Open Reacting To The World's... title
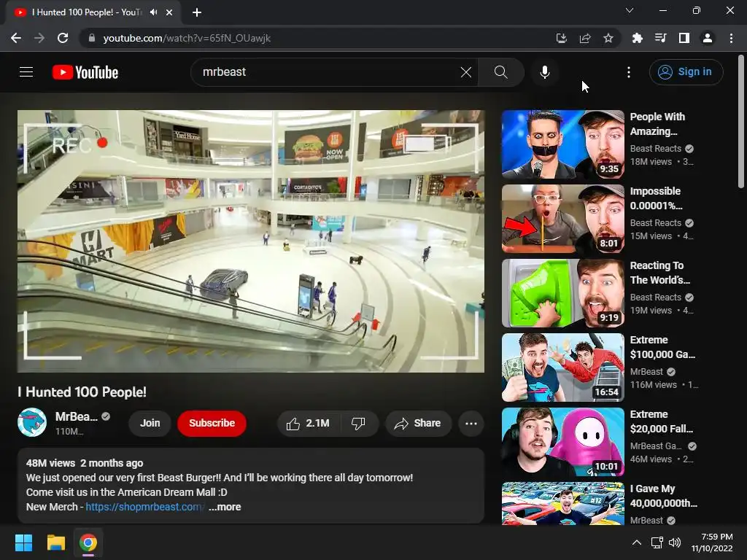Image resolution: width=747 pixels, height=560 pixels. point(659,273)
